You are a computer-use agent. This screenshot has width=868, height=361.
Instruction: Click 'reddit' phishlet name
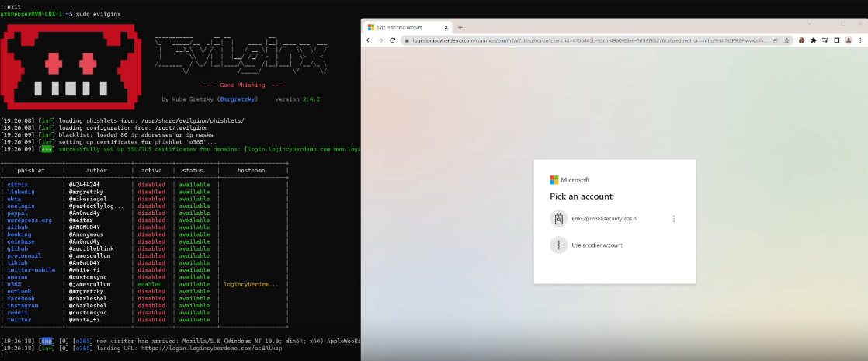(x=18, y=313)
